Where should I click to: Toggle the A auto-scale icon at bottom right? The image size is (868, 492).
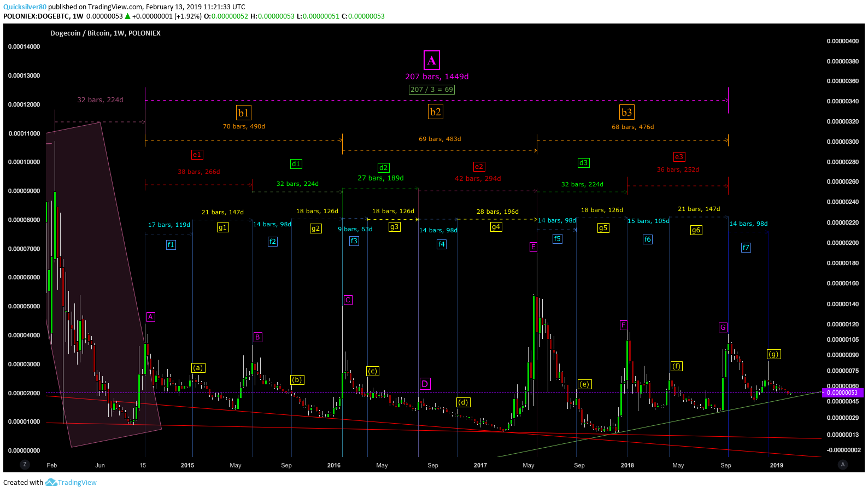click(x=842, y=464)
